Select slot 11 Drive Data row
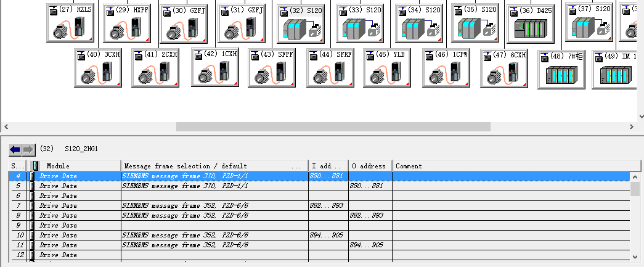This screenshot has height=267, width=644. tap(320, 245)
